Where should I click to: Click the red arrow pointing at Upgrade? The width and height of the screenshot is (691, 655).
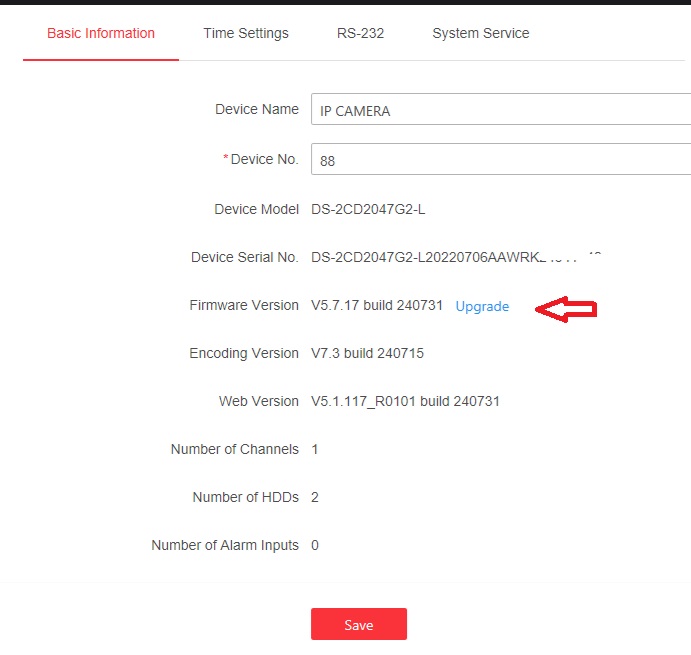click(566, 310)
